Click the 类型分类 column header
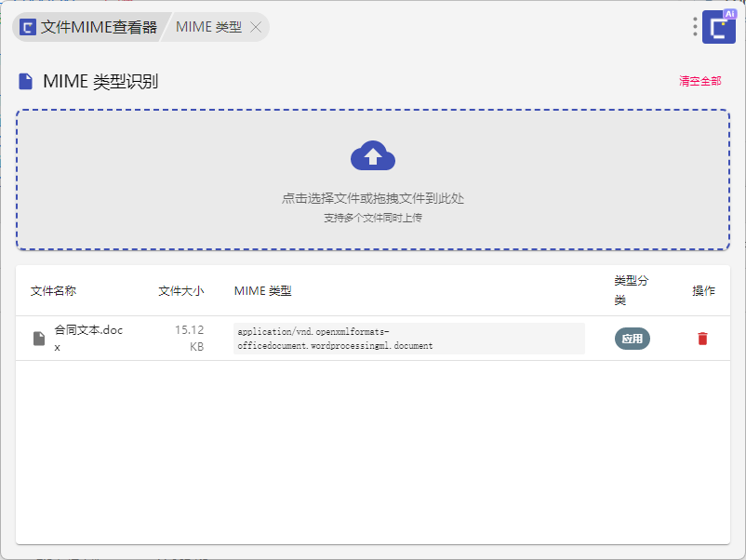This screenshot has width=746, height=560. tap(632, 290)
